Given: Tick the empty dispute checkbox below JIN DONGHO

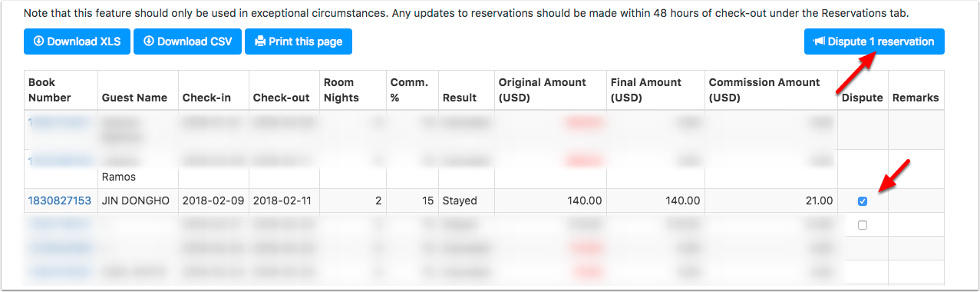Looking at the screenshot, I should pos(863,225).
